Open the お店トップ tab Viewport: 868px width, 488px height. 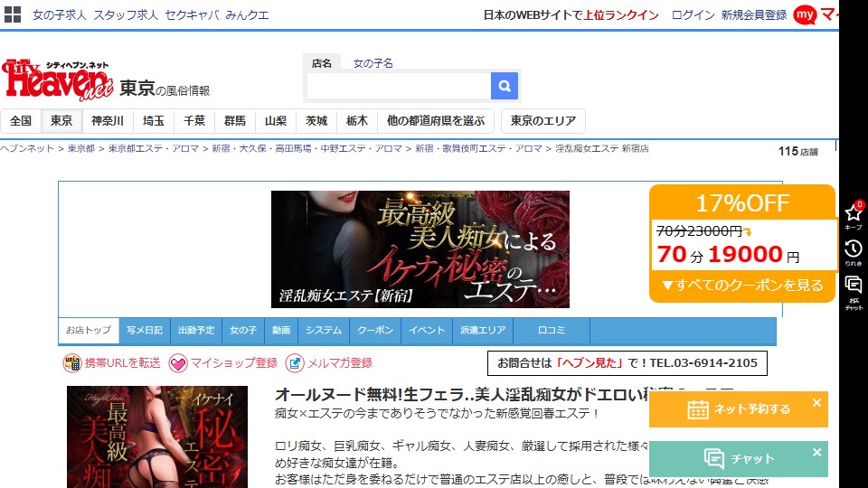[x=89, y=331]
